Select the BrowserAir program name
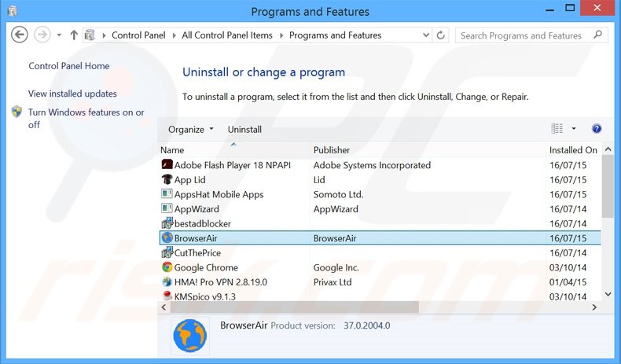The width and height of the screenshot is (621, 364). pyautogui.click(x=196, y=238)
